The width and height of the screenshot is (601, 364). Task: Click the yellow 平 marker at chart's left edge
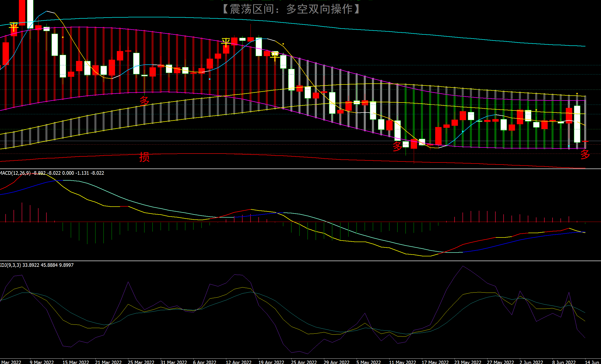[x=14, y=27]
